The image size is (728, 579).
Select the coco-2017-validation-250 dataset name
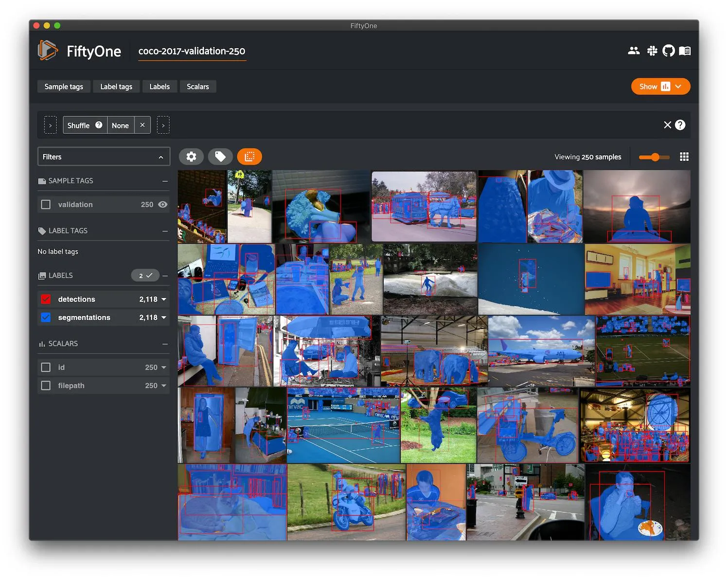[192, 51]
